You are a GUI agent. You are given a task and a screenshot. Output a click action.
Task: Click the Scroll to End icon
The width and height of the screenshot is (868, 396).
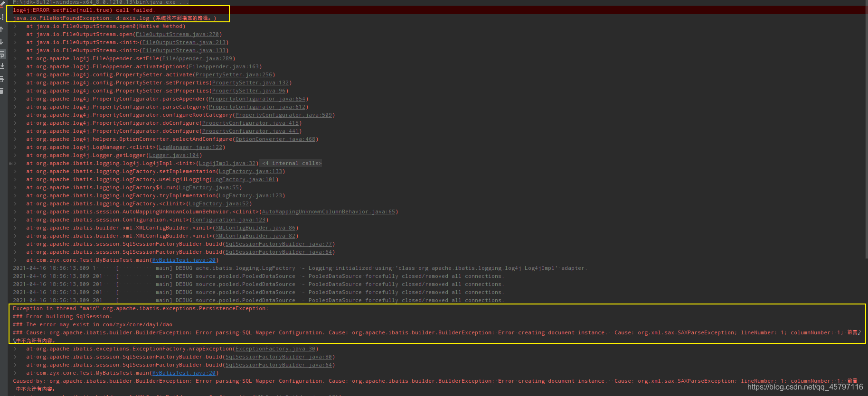[2, 66]
